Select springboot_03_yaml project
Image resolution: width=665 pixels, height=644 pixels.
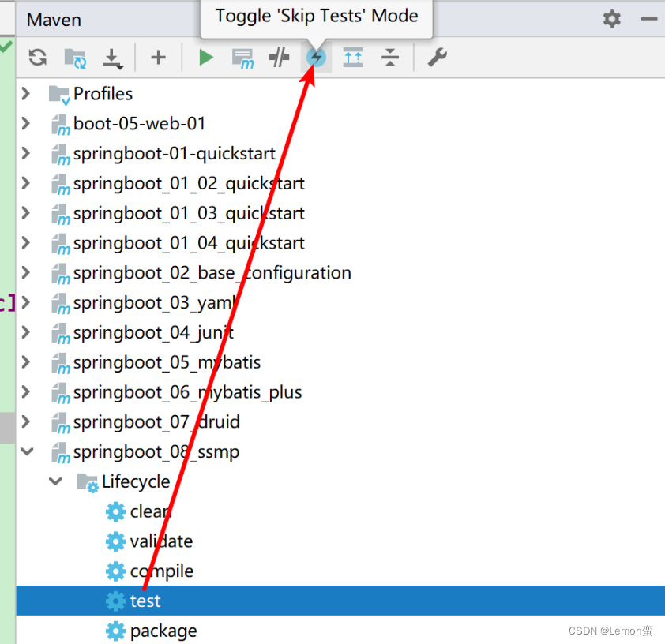click(x=155, y=303)
